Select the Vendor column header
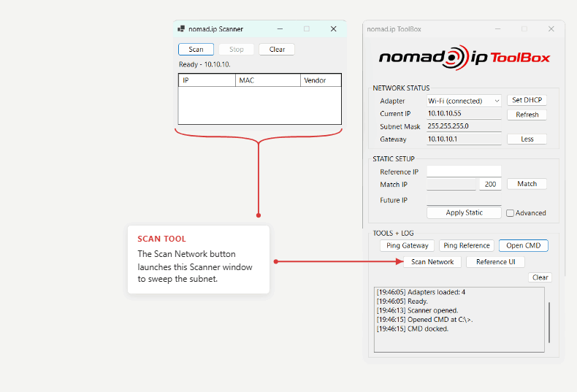577x392 pixels. point(321,80)
